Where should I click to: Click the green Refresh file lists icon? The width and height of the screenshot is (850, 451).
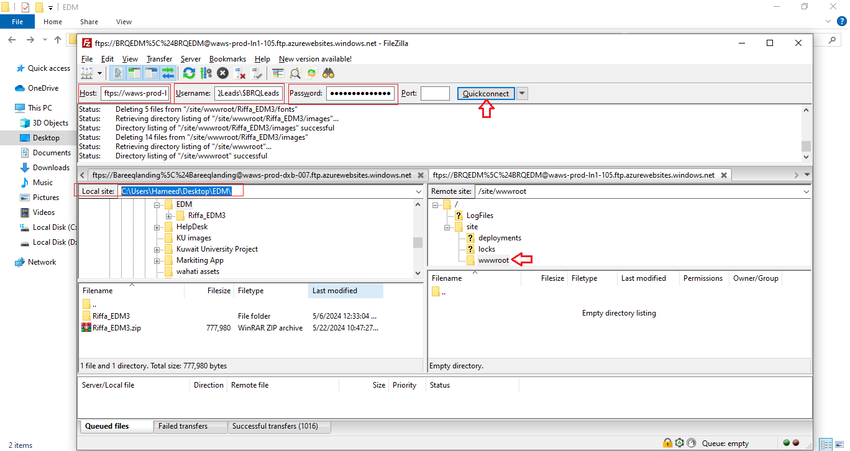(x=189, y=73)
